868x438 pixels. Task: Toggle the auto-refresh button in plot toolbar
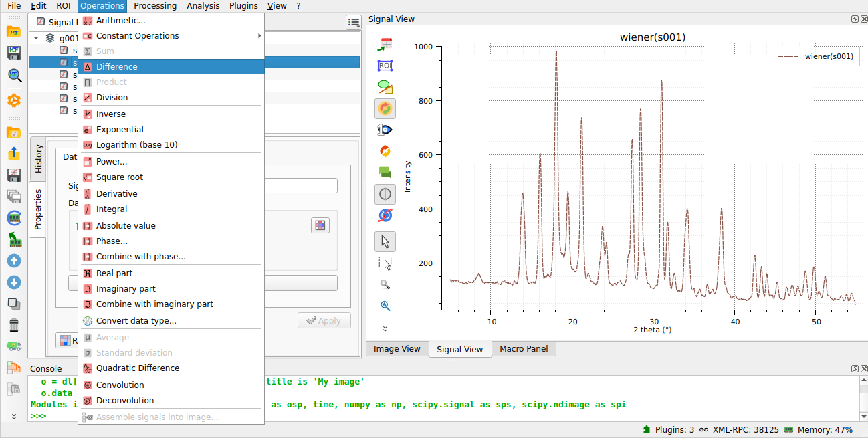coord(385,108)
